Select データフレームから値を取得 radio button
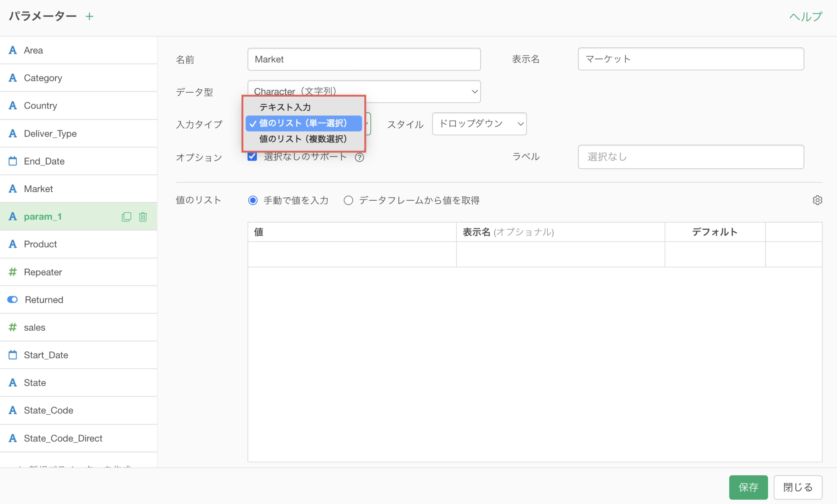The height and width of the screenshot is (504, 837). coord(348,200)
